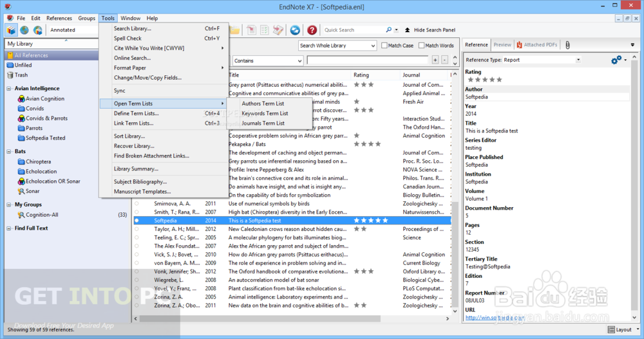Click the Corvids & Parrots group icon
The width and height of the screenshot is (644, 339).
pyautogui.click(x=21, y=118)
